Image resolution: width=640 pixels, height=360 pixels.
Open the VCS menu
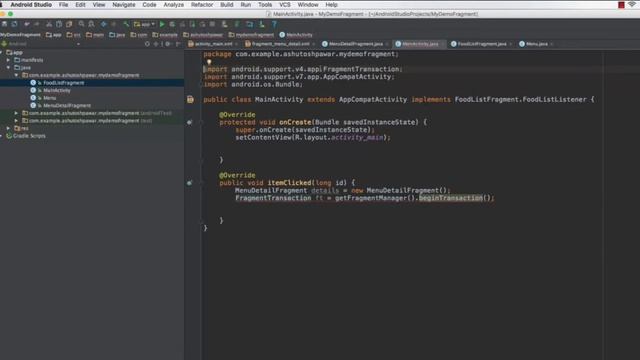(x=284, y=4)
